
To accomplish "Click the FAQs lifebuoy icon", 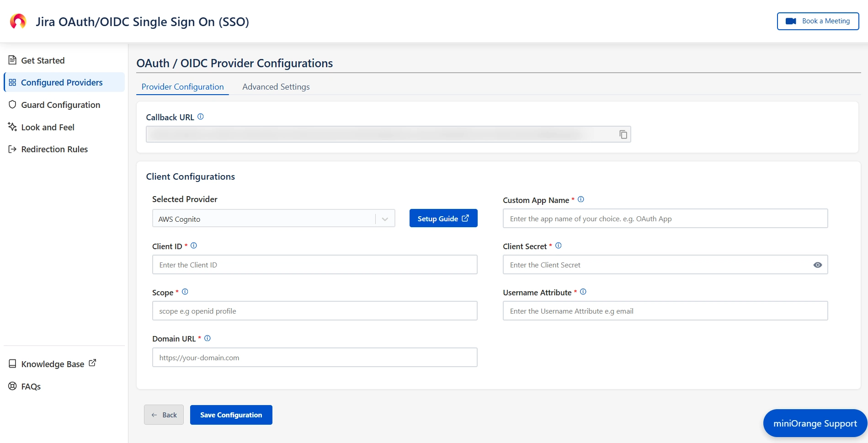I will click(x=12, y=386).
